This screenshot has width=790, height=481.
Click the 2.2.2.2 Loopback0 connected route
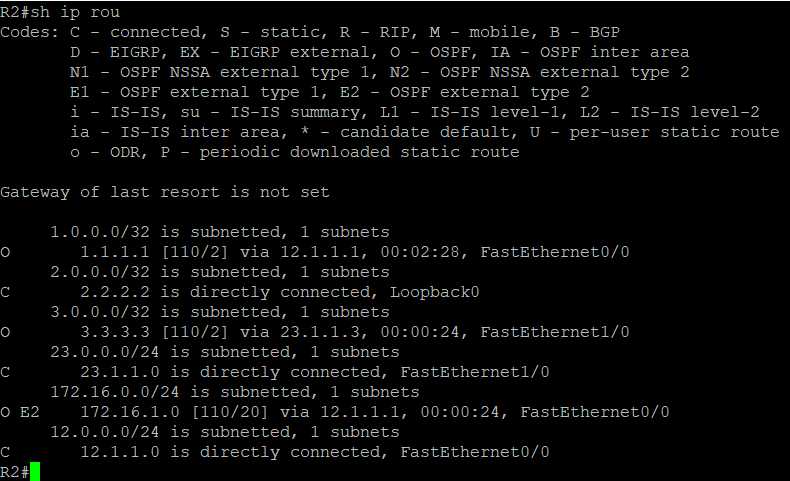click(x=240, y=292)
